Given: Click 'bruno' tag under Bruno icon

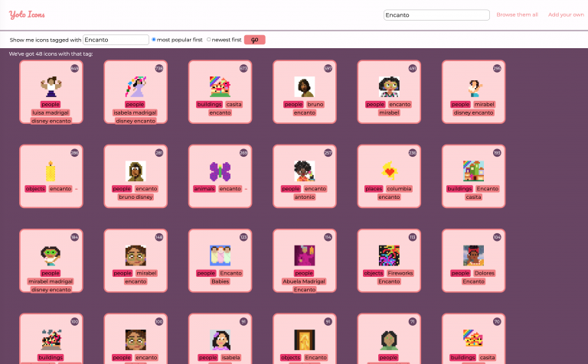Looking at the screenshot, I should [315, 104].
